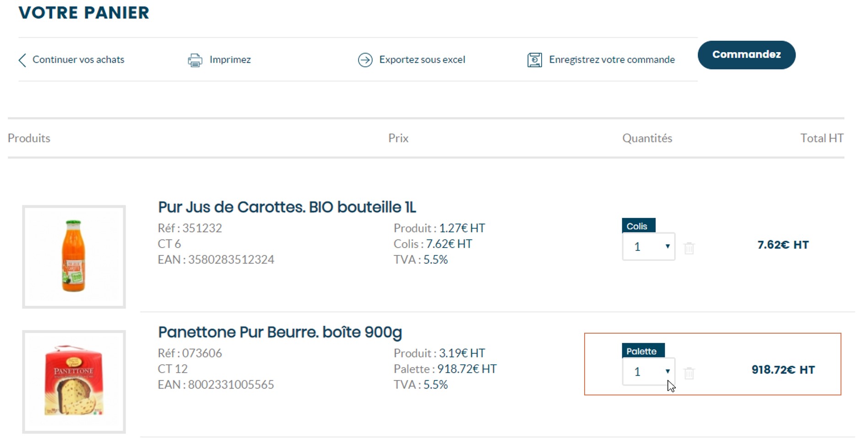Click the printer icon
The image size is (868, 438).
click(195, 60)
